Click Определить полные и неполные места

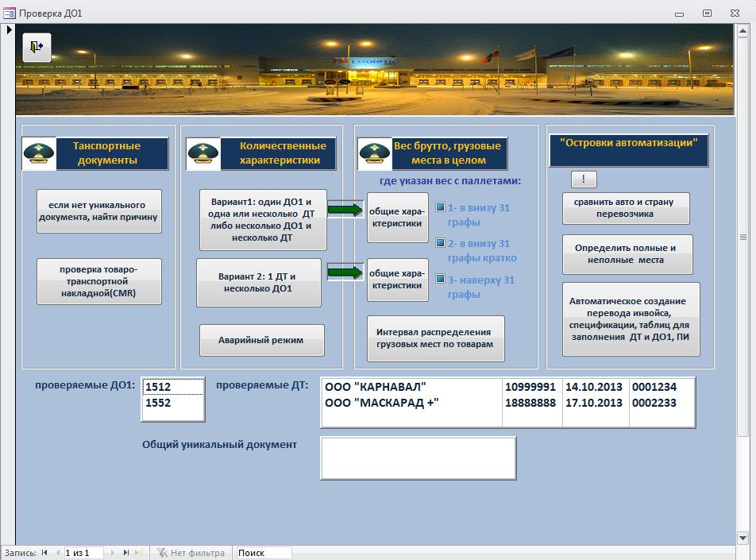[x=627, y=254]
